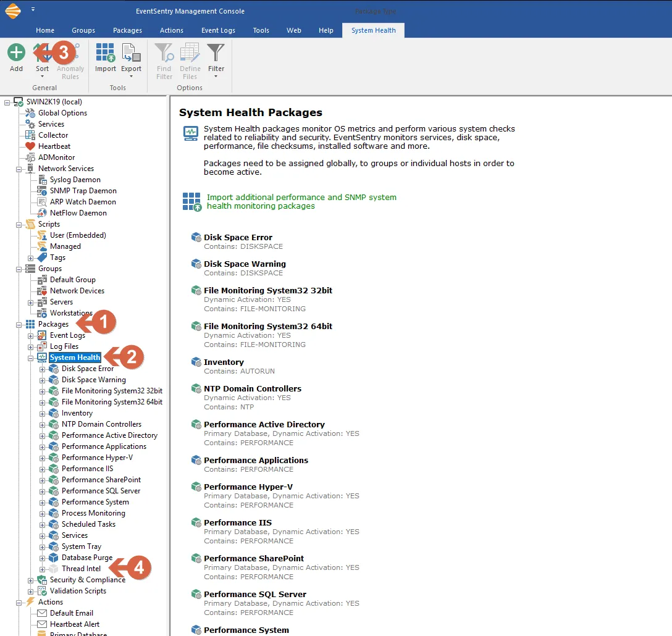Click the SNMP Trap Daemon icon
The image size is (672, 636).
tap(42, 191)
